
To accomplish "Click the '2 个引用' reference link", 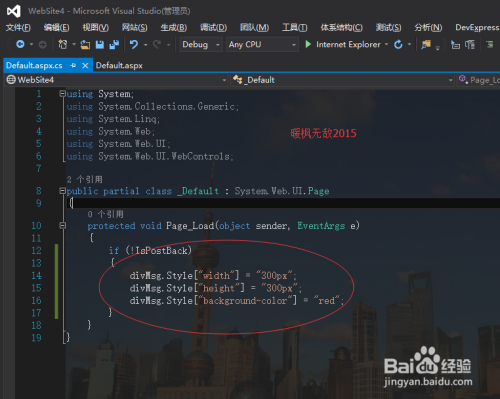I will click(x=84, y=180).
